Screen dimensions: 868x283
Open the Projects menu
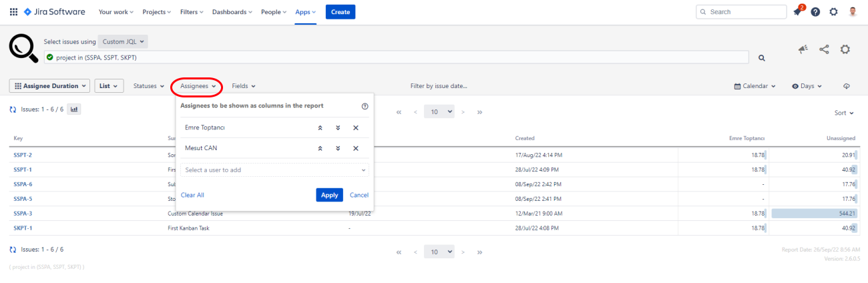pos(155,12)
